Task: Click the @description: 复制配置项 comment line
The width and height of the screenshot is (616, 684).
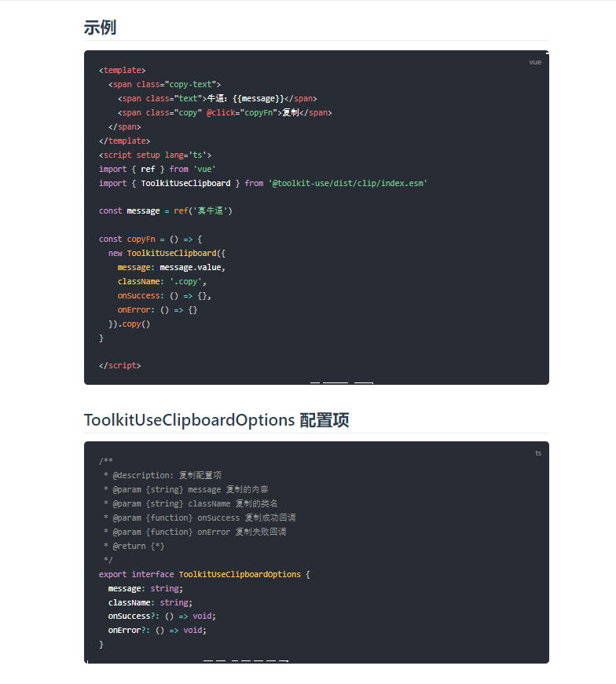Action: 163,475
